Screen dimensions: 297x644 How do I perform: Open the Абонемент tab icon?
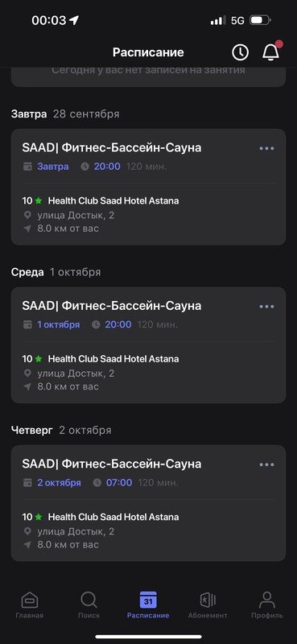point(208,600)
